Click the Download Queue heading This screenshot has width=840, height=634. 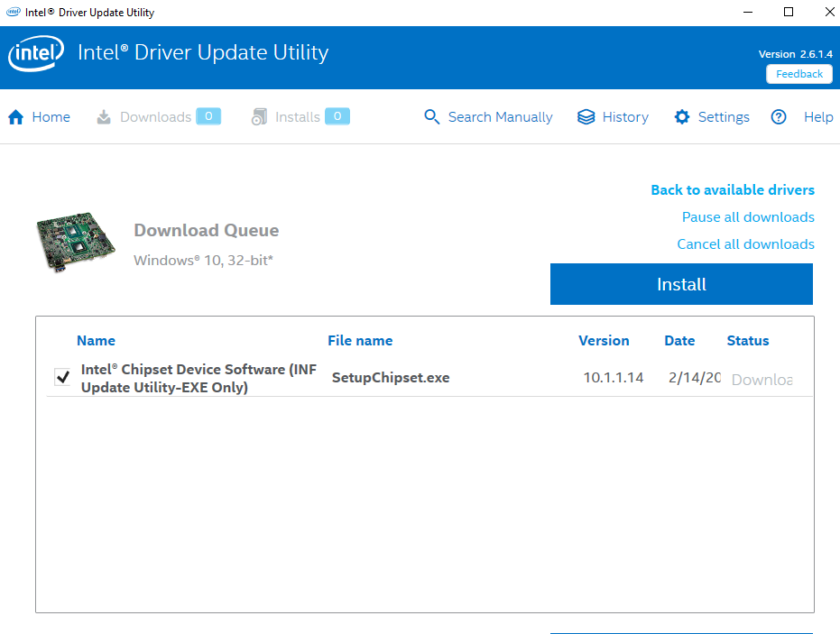click(207, 230)
